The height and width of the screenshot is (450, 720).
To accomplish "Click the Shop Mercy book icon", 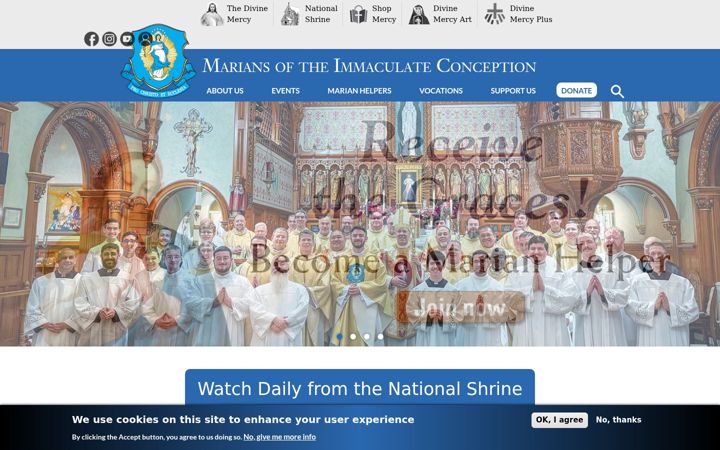I will pyautogui.click(x=358, y=15).
